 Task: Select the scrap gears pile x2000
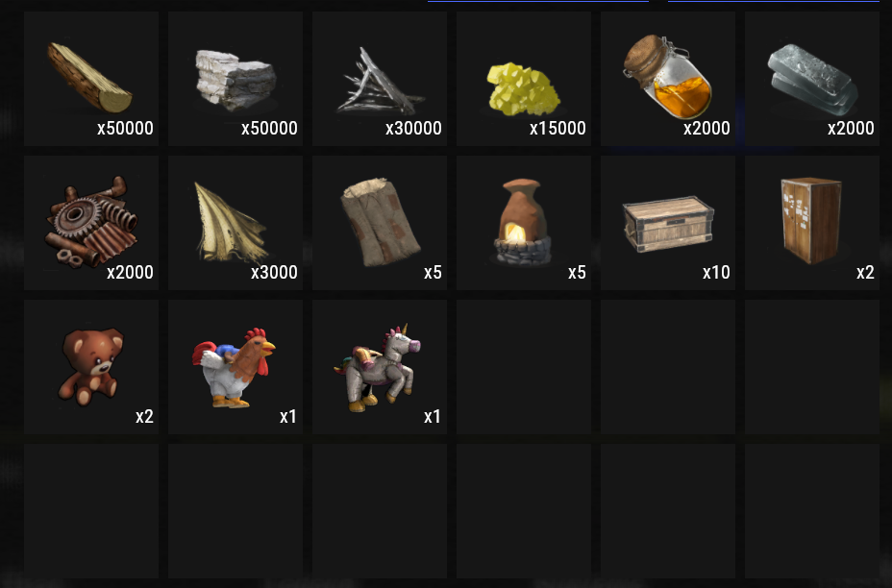91,223
